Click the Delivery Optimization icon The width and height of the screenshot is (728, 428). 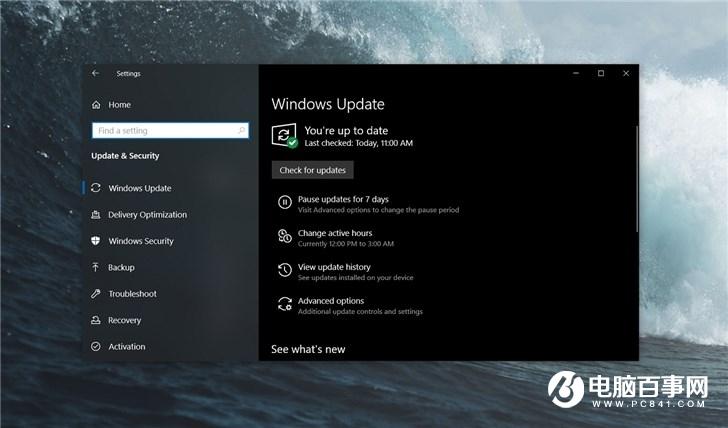coord(96,214)
